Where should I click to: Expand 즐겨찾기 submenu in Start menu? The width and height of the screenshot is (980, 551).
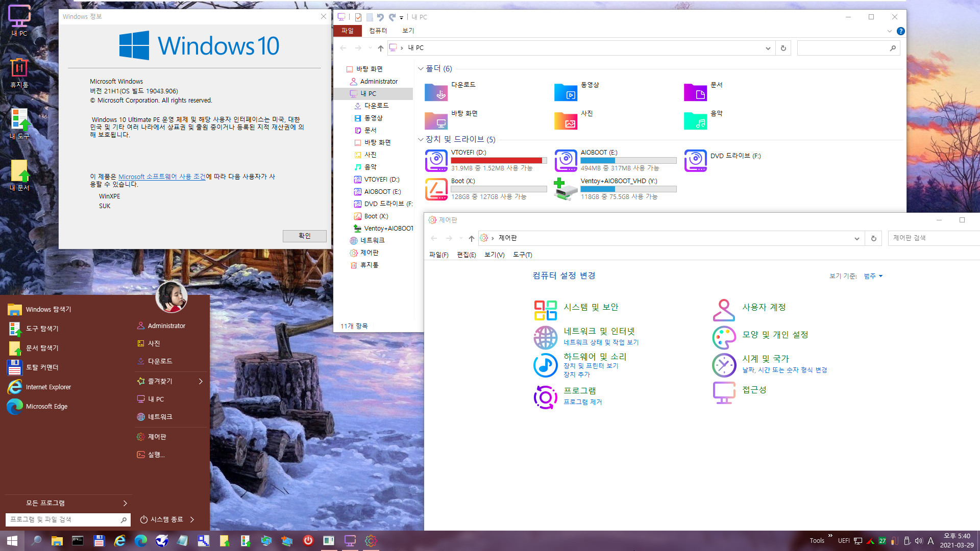click(x=201, y=381)
